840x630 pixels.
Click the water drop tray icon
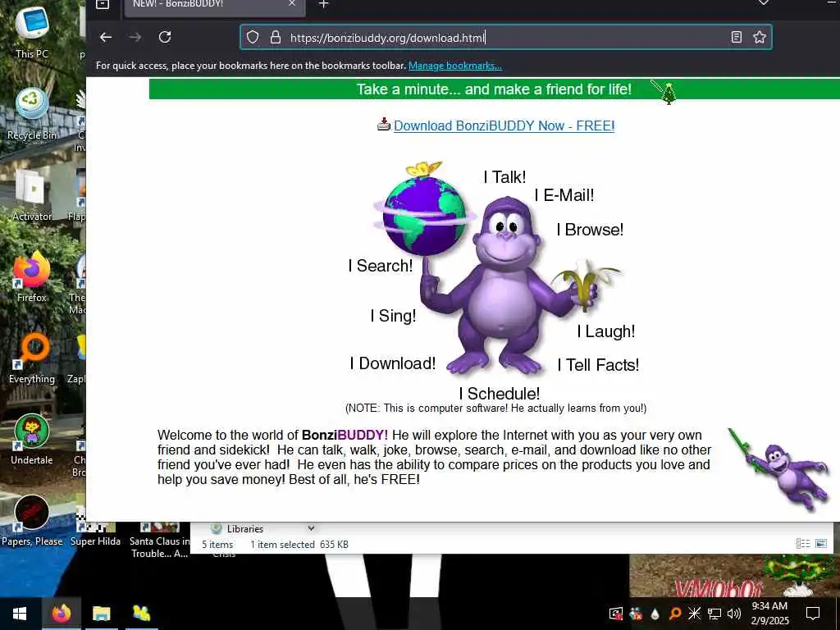point(655,614)
